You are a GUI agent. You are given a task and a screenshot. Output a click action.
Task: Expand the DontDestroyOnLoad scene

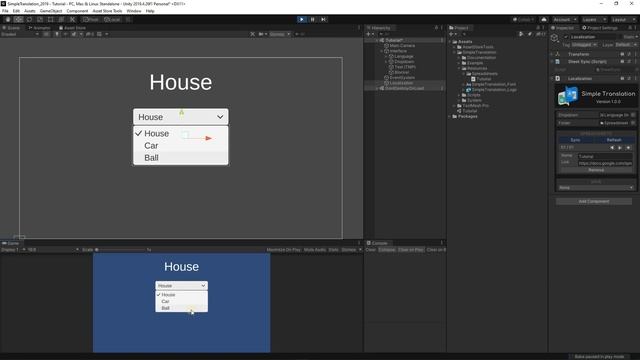point(377,88)
